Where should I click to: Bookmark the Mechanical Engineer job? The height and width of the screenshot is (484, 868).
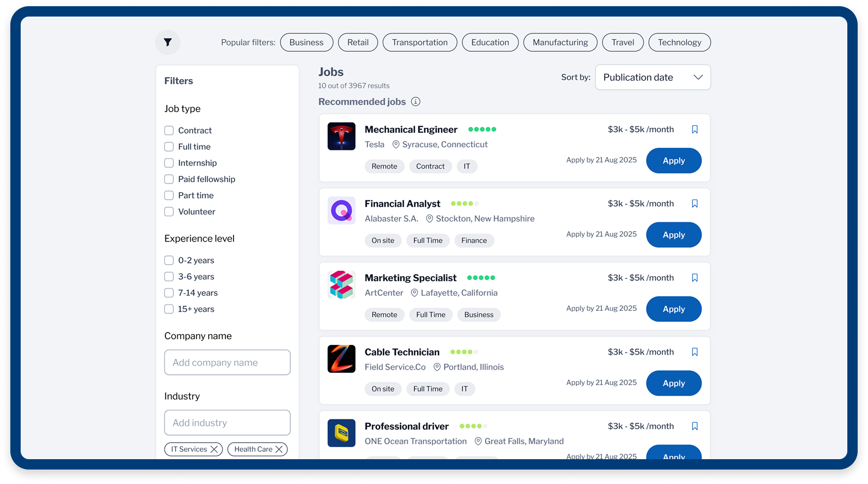point(695,129)
